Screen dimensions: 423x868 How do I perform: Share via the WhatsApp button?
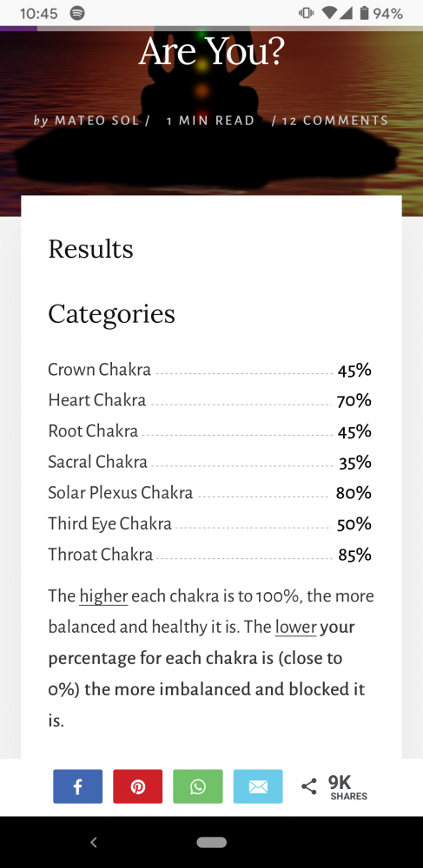tap(198, 786)
